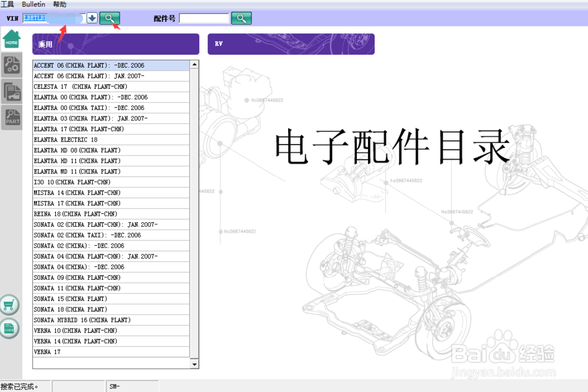588x392 pixels.
Task: Click the list scrollbar down arrow
Action: (194, 364)
